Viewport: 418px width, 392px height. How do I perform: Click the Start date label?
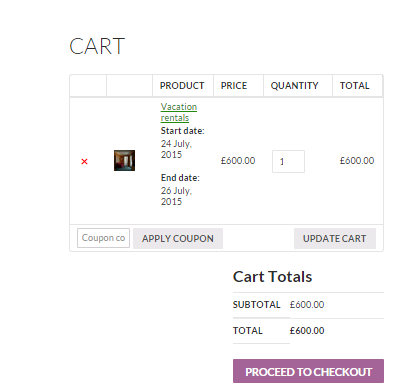(182, 131)
